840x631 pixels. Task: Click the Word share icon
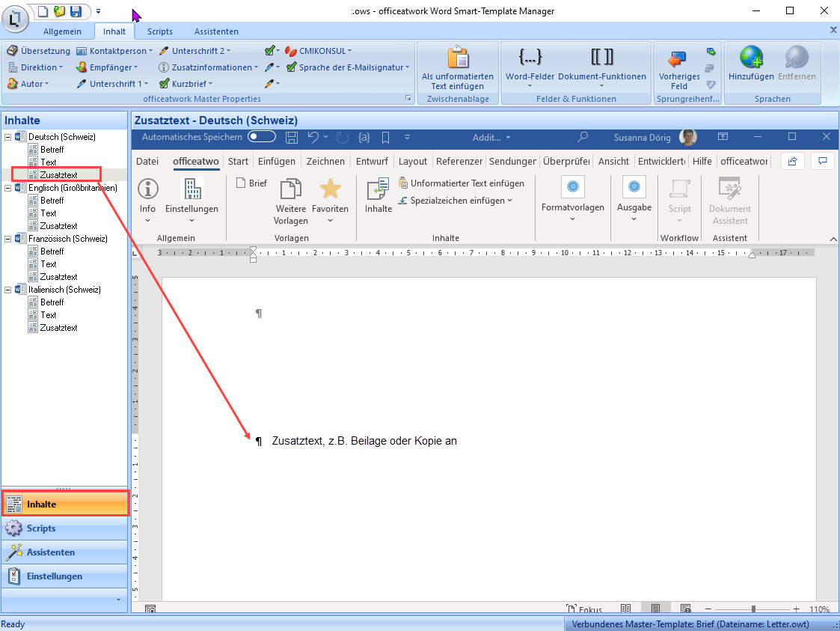click(x=792, y=161)
